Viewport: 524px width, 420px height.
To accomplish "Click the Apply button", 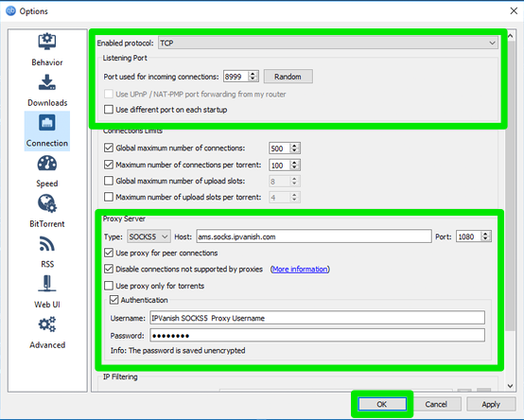I will pyautogui.click(x=491, y=404).
